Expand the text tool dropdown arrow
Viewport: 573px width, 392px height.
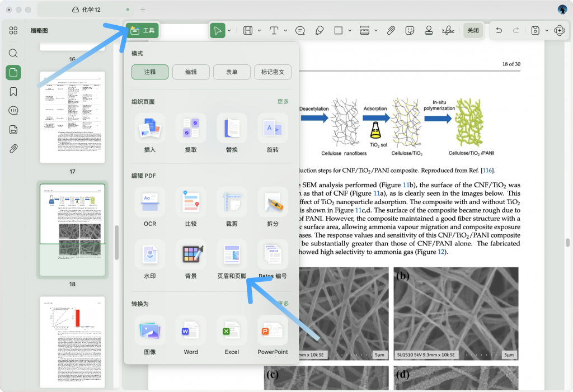click(285, 31)
